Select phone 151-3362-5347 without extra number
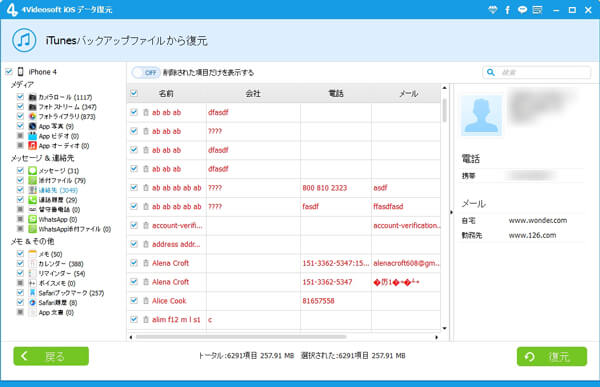Viewport: 600px width, 387px height. click(x=327, y=282)
